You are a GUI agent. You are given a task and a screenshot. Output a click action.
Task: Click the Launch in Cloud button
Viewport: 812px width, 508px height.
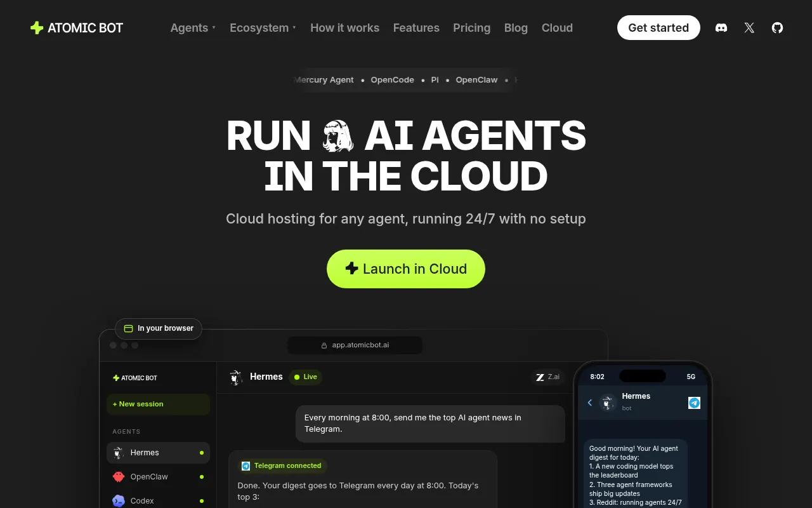click(x=406, y=269)
